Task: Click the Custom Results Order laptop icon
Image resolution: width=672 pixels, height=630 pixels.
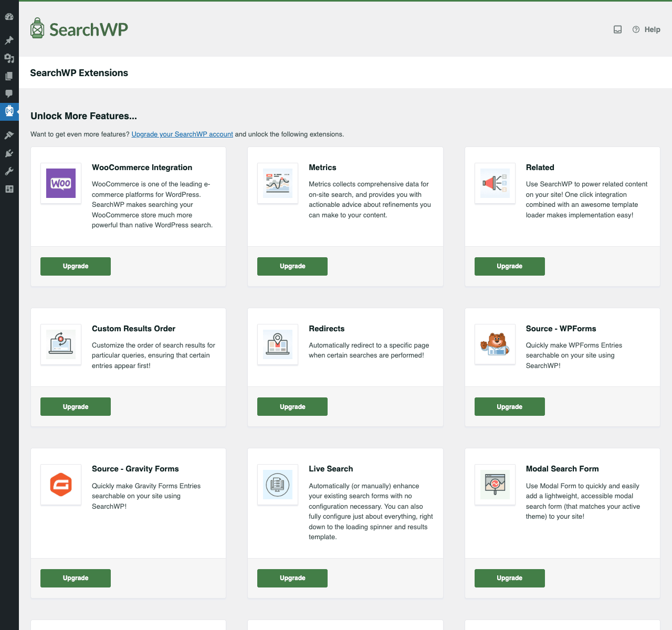Action: pos(61,344)
